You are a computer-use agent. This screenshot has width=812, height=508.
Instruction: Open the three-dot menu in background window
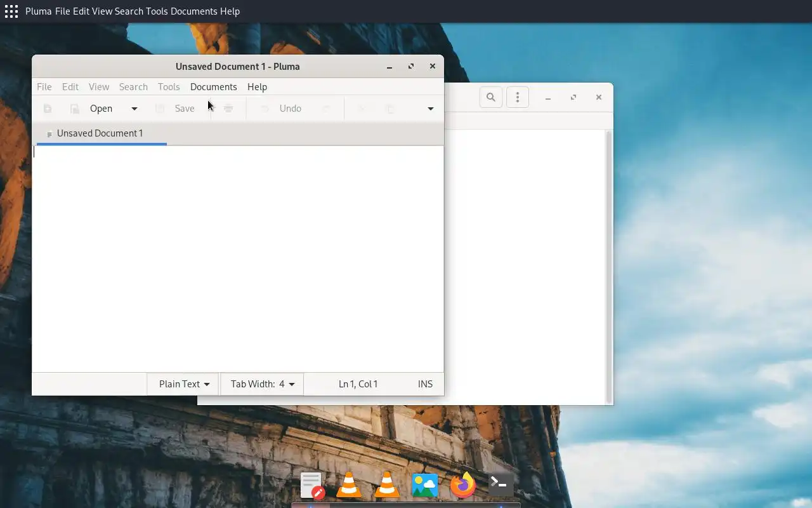(518, 97)
